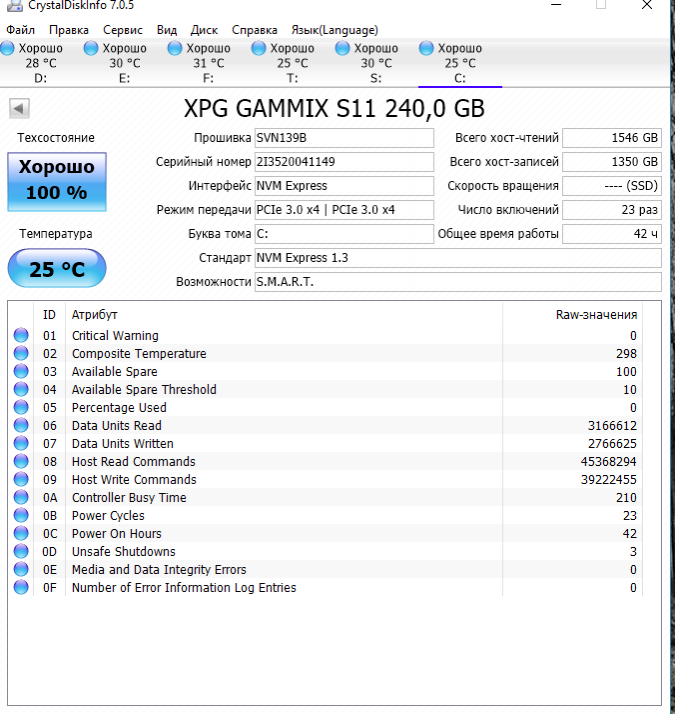Click status icon of Media and Data Integrity Errors
The height and width of the screenshot is (714, 675).
(x=21, y=569)
